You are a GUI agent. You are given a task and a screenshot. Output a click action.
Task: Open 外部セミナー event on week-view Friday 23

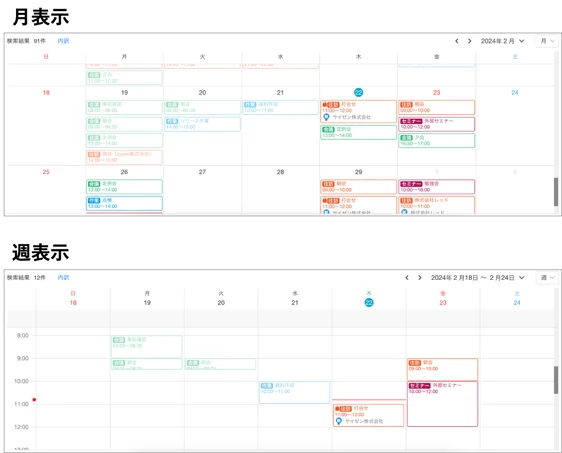point(442,404)
